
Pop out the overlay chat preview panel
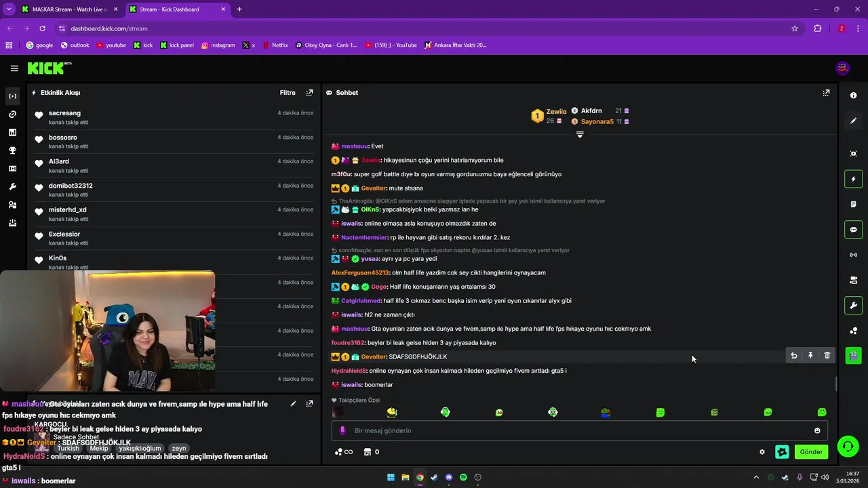(x=310, y=403)
